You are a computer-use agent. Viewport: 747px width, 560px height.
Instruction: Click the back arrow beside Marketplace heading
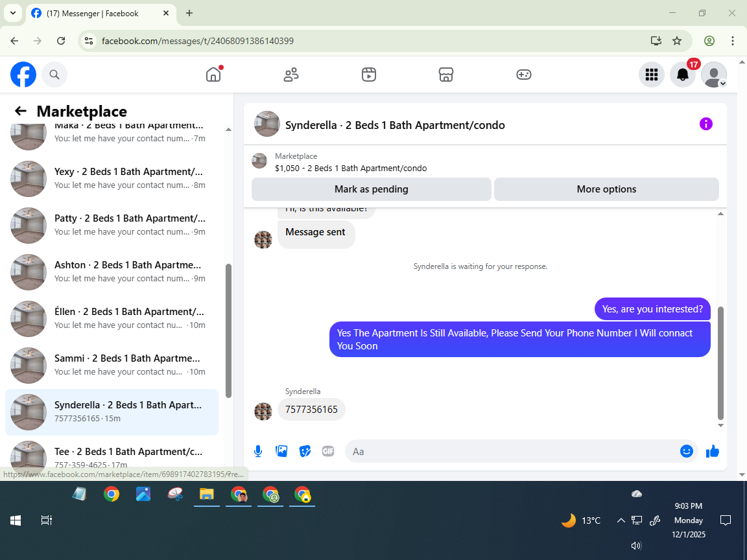coord(21,111)
